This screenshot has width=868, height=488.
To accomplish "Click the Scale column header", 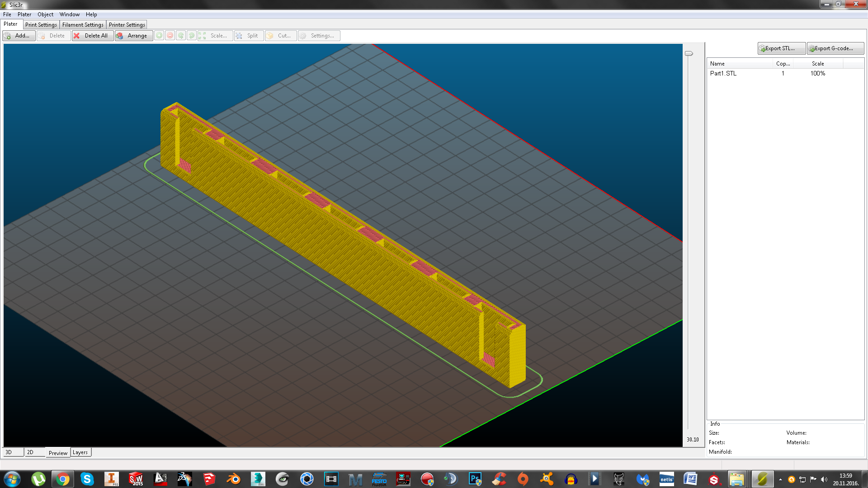I will [817, 64].
